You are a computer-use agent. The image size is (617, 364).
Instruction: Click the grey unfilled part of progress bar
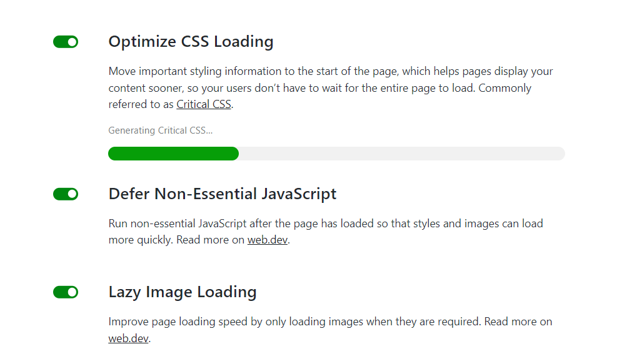point(401,154)
